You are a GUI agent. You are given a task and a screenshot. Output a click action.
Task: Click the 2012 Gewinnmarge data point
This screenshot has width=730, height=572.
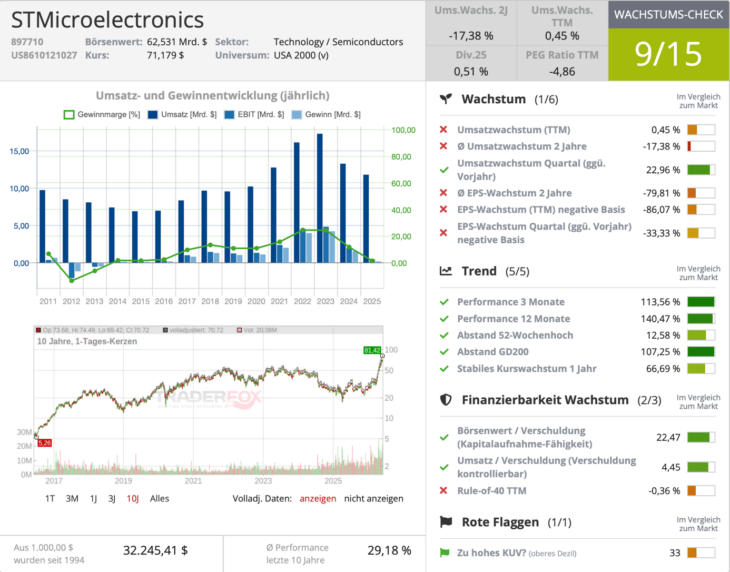71,280
